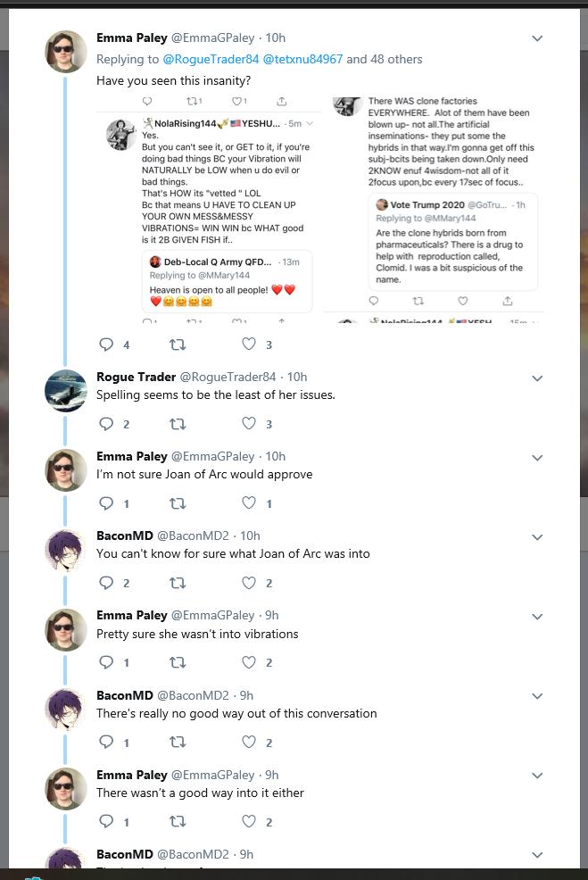This screenshot has height=880, width=588.
Task: Reply to Rogue Trader's spelling tweet
Action: (x=106, y=424)
